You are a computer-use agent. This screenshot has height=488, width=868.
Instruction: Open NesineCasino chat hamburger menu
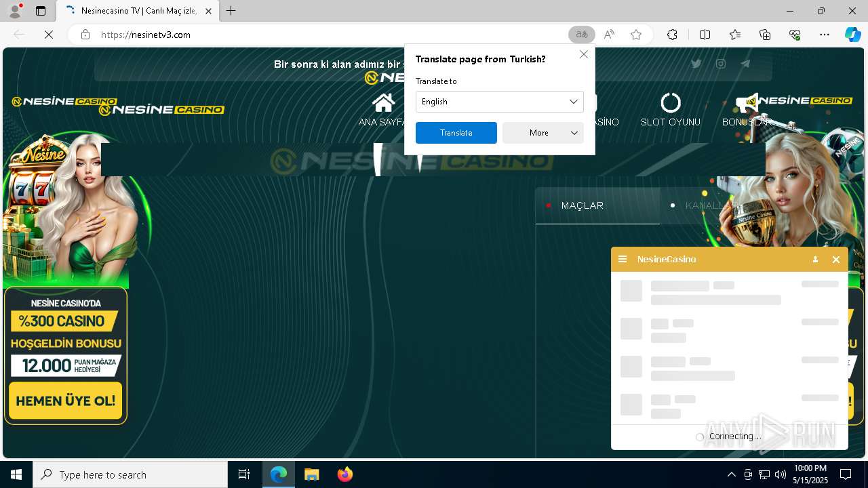pos(623,260)
